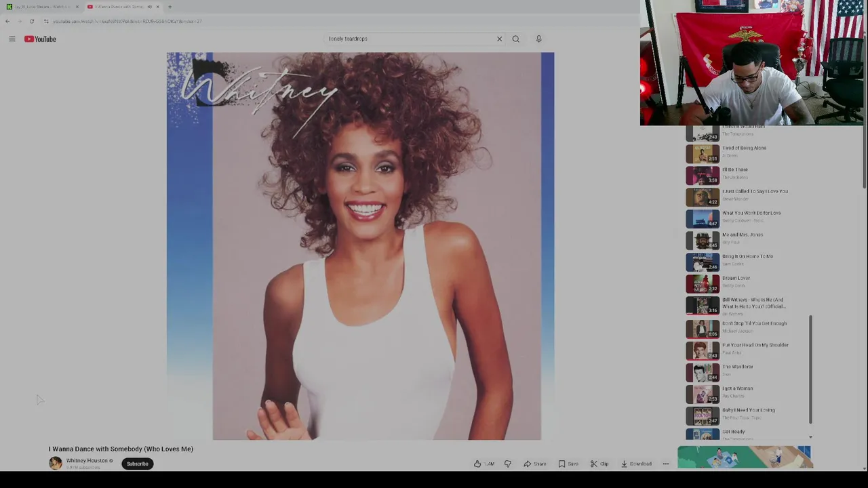The image size is (868, 488).
Task: Switch to the Kick stream tab
Action: point(42,7)
